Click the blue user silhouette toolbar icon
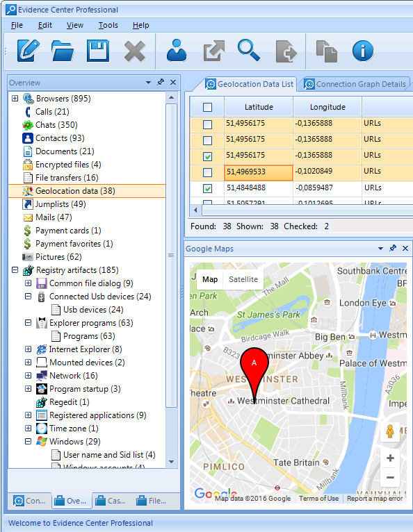 pyautogui.click(x=177, y=51)
